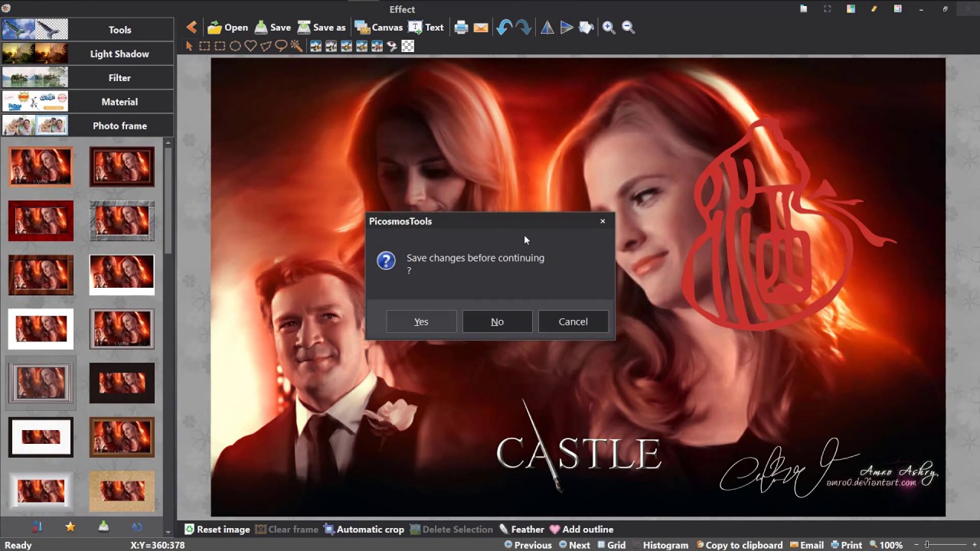Click the sort icon below frames
The image size is (980, 551).
[37, 527]
